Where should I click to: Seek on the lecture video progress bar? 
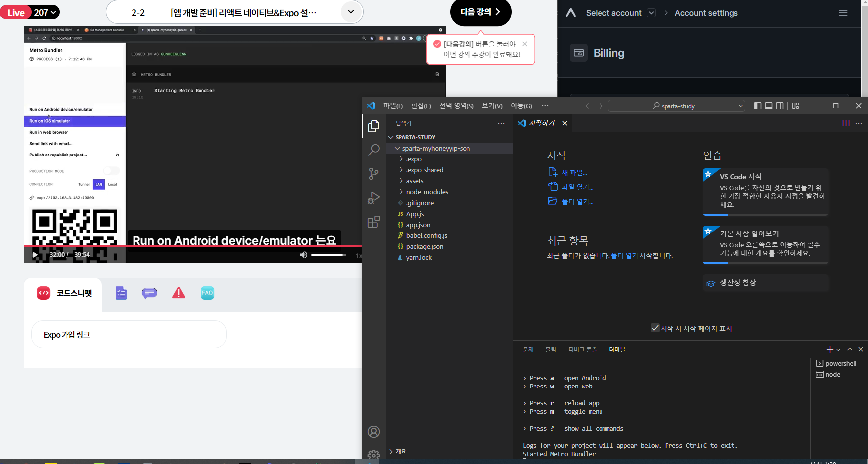pos(193,246)
